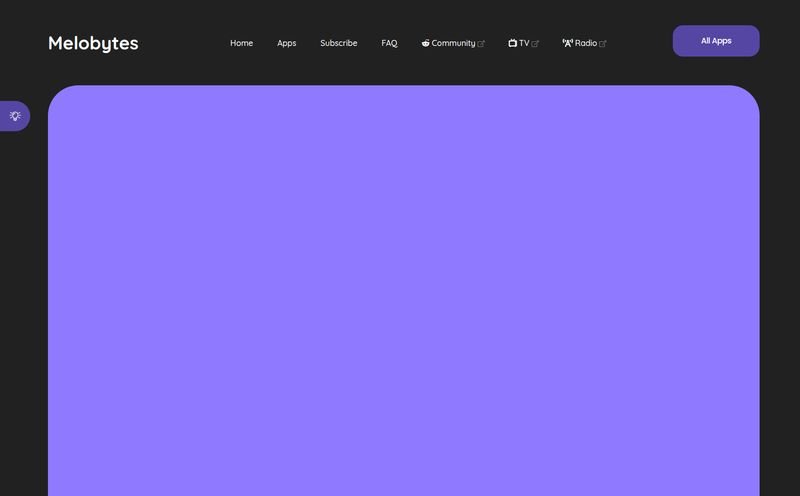Go to the Apps menu item

tap(286, 43)
